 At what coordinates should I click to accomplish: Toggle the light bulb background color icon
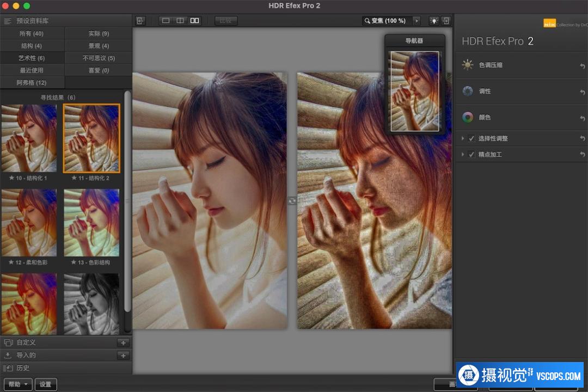(434, 21)
